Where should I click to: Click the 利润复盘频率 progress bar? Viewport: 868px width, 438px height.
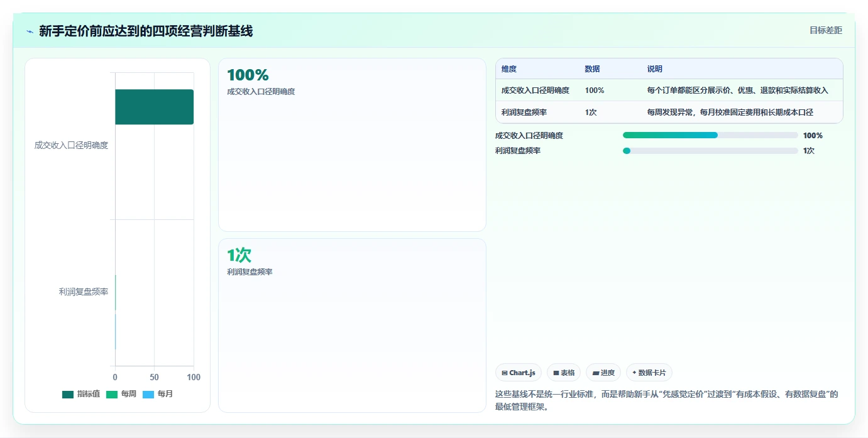[710, 151]
